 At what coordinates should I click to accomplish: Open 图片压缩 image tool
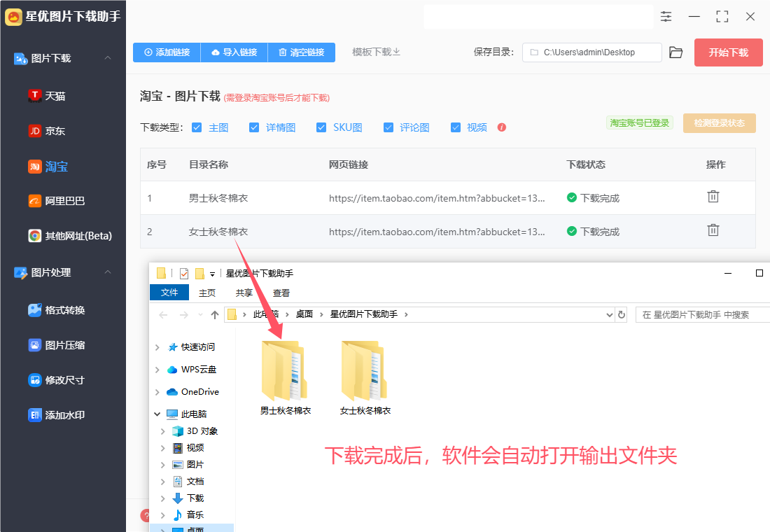[57, 345]
